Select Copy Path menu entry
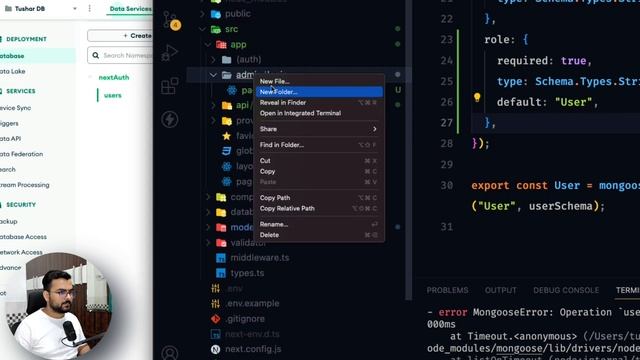640x360 pixels. (319, 198)
